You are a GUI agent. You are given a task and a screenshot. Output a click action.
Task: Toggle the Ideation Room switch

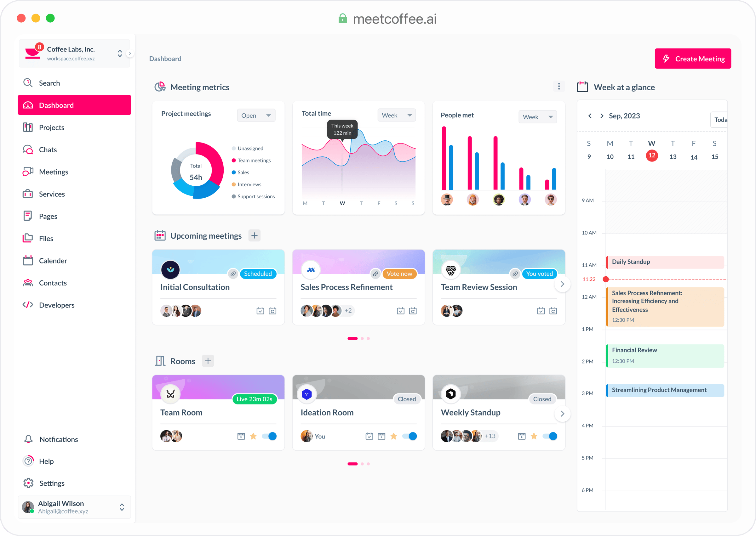pyautogui.click(x=409, y=436)
